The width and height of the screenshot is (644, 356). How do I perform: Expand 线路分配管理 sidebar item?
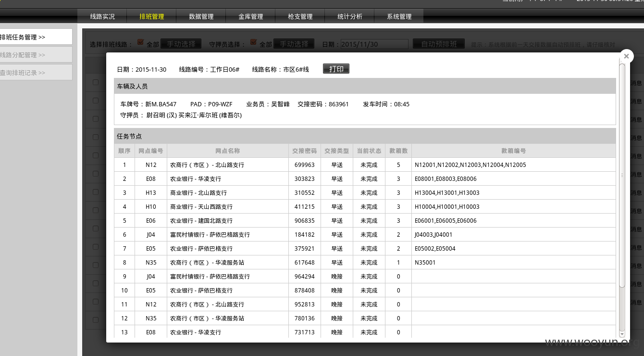click(x=36, y=55)
